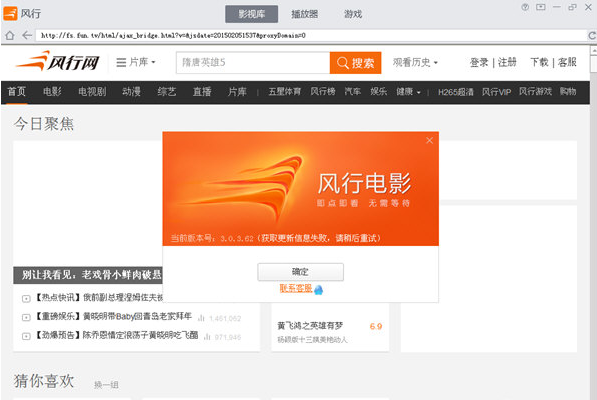The width and height of the screenshot is (597, 400).
Task: Open the 黄飞鸿之英雄有梦 movie title
Action: (310, 326)
